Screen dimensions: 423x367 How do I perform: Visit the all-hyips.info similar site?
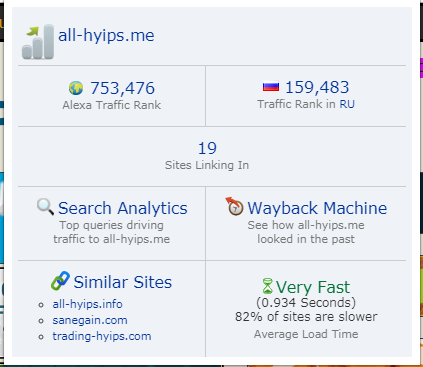[x=87, y=304]
